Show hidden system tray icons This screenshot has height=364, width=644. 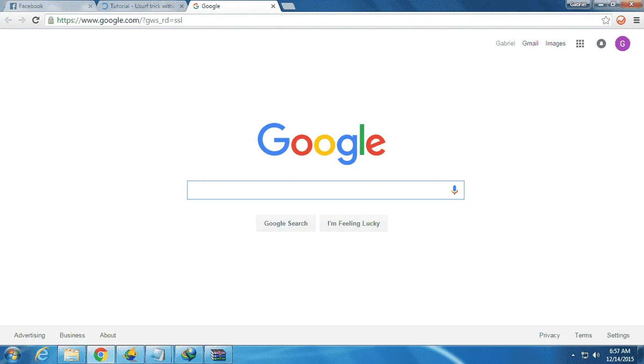(573, 355)
